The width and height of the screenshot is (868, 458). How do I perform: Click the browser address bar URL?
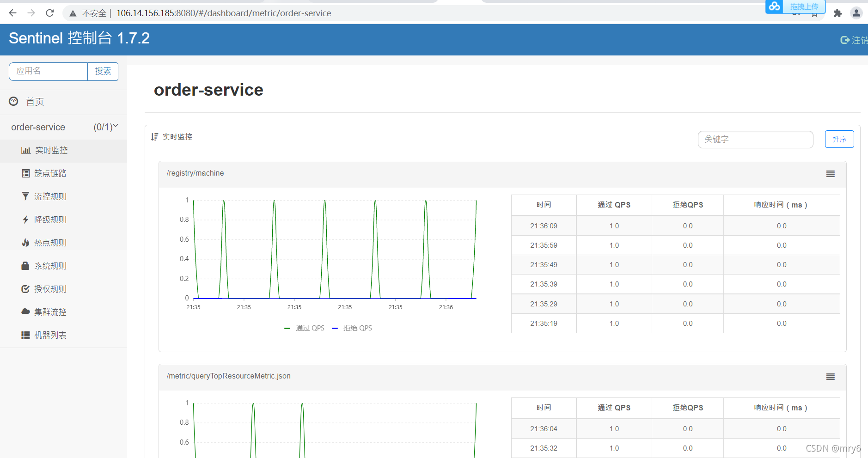click(224, 13)
